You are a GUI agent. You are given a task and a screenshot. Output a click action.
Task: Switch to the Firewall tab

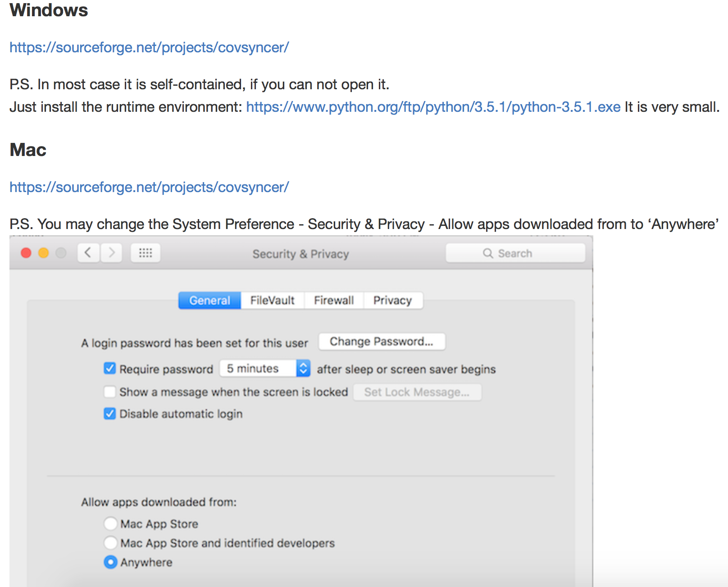pyautogui.click(x=334, y=300)
